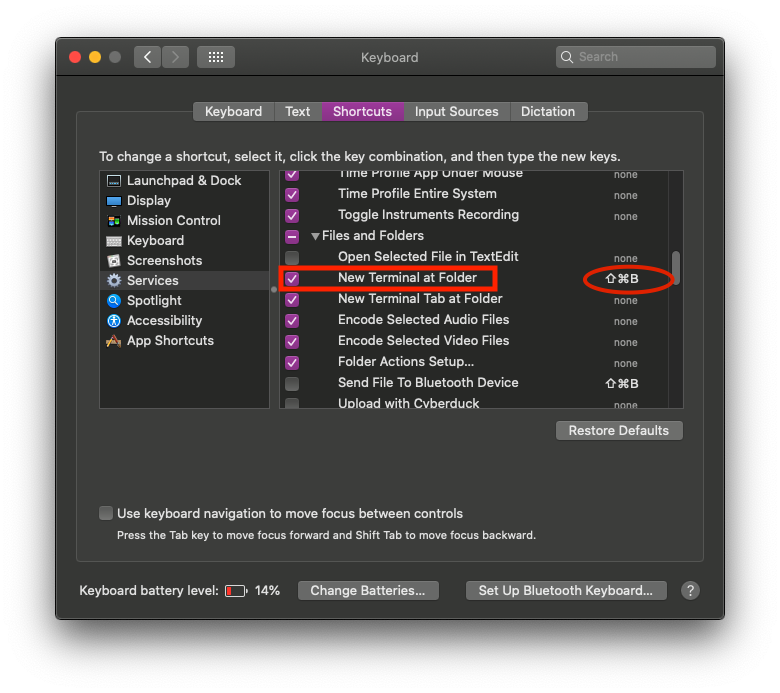
Task: Click the Show All grid icon
Action: pos(215,57)
